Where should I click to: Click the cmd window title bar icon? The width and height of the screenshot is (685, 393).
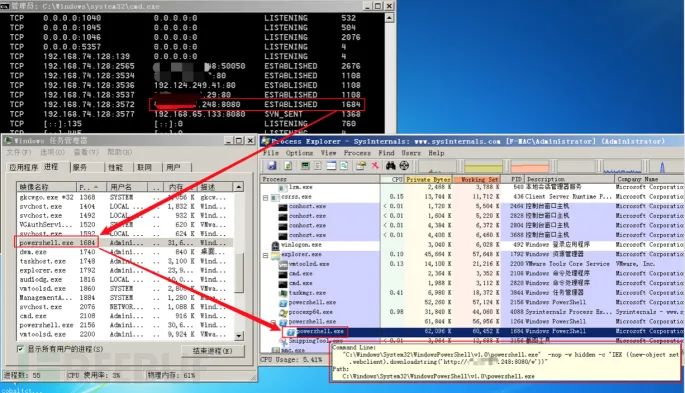tap(5, 6)
